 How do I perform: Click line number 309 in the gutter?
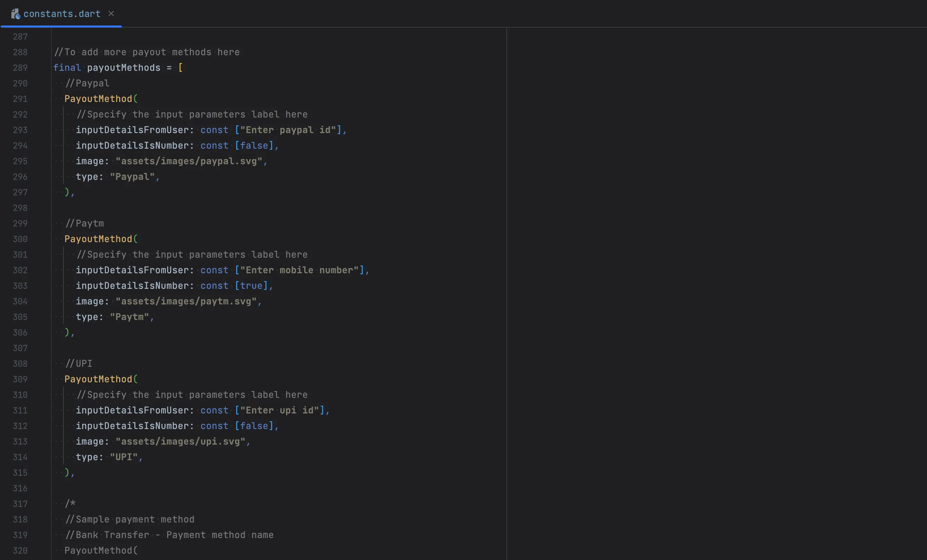(x=20, y=379)
